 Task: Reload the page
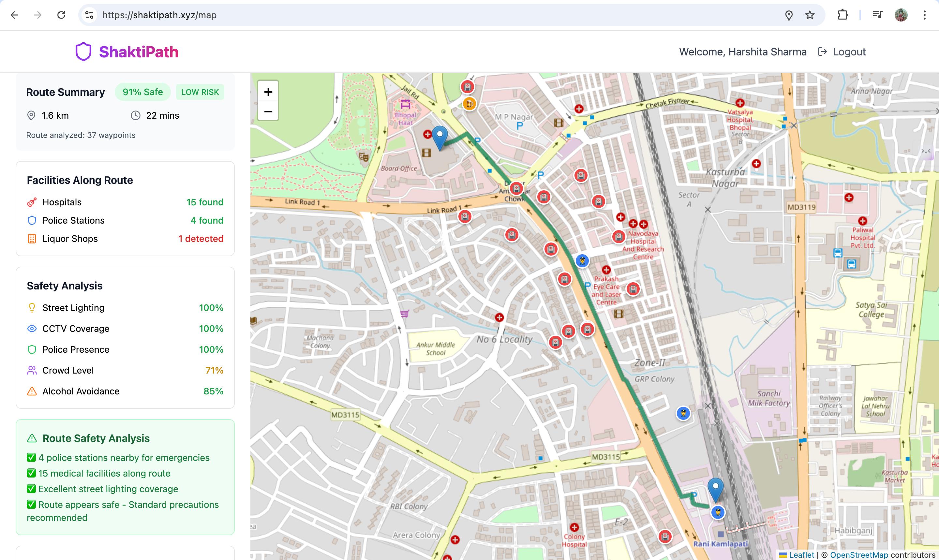[x=61, y=15]
